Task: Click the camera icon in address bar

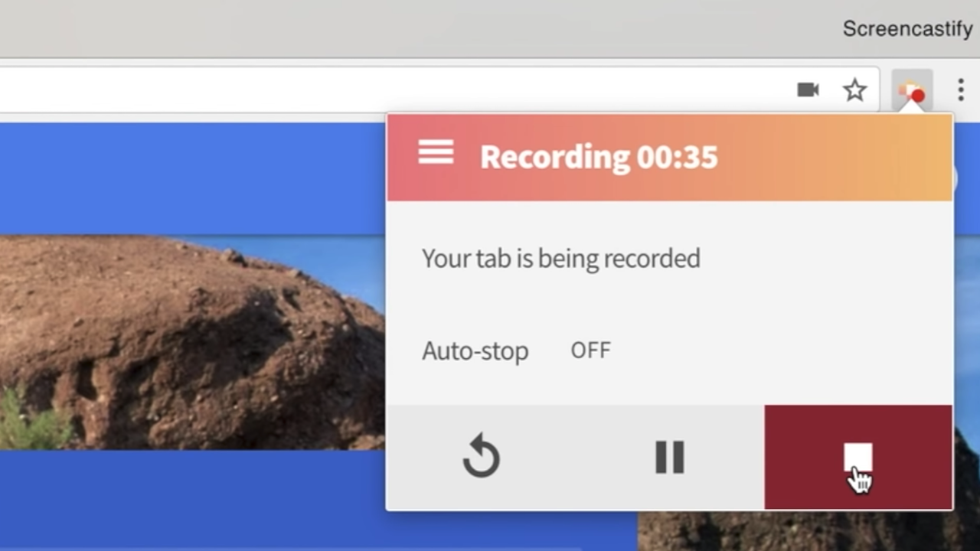Action: coord(808,90)
